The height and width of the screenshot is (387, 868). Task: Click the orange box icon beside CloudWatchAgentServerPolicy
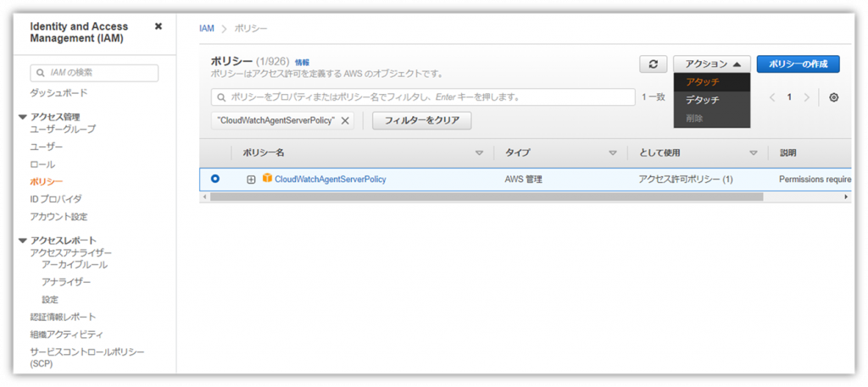tap(267, 178)
